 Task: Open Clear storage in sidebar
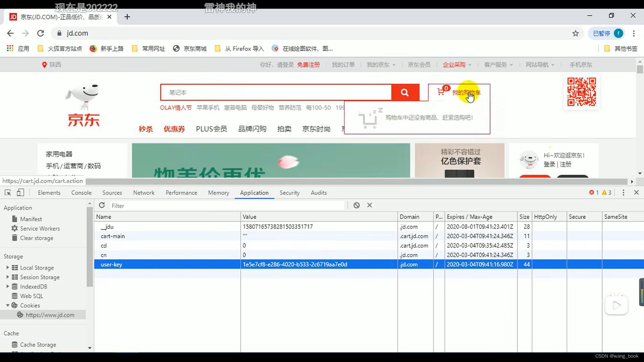[37, 238]
